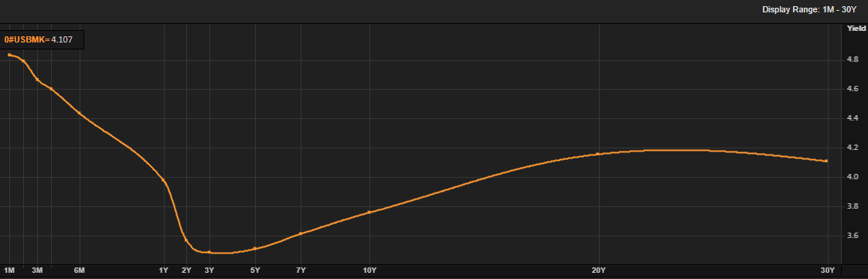Click the 4.8 value on the yield axis
Viewport: 868px width, 279px height.
pos(853,60)
